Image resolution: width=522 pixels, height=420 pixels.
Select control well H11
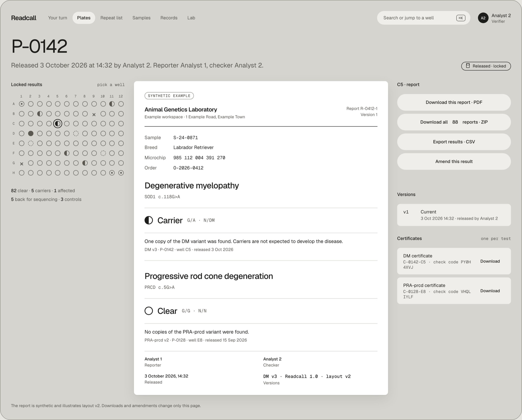[112, 173]
